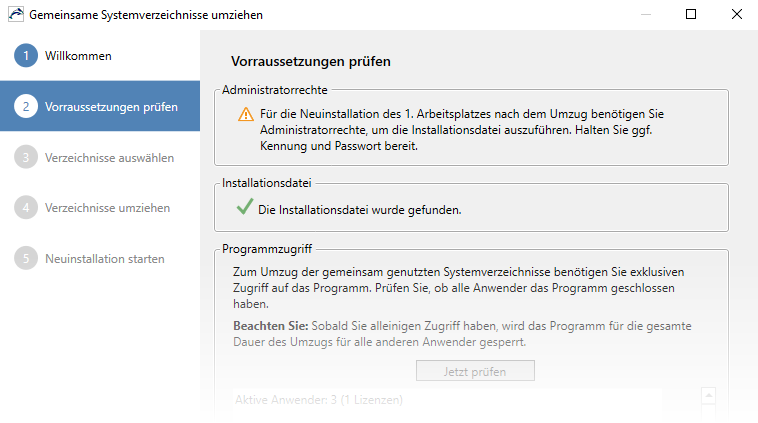Screen dimensions: 758x423
Task: Click the green checkmark icon
Action: pyautogui.click(x=245, y=206)
